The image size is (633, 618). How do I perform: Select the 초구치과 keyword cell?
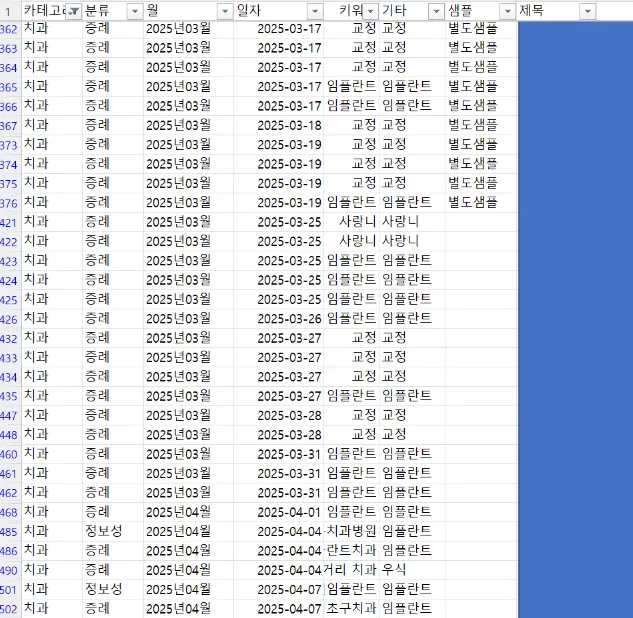pyautogui.click(x=351, y=609)
